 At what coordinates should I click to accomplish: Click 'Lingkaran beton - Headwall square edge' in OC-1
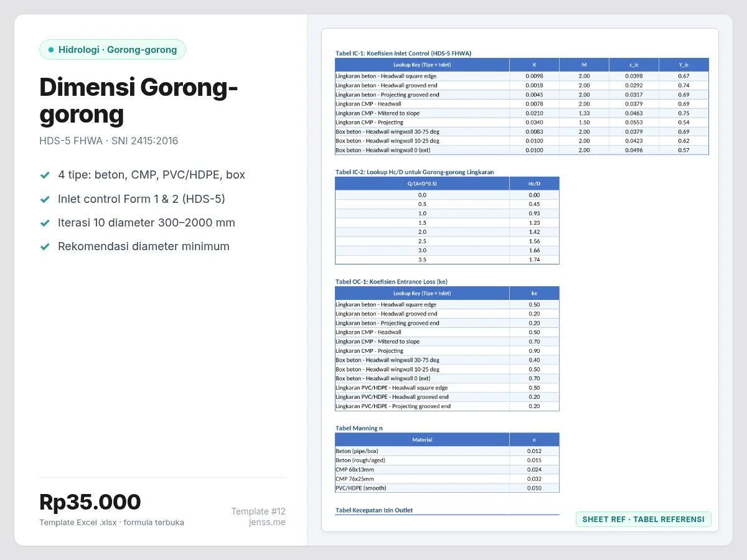(x=386, y=305)
